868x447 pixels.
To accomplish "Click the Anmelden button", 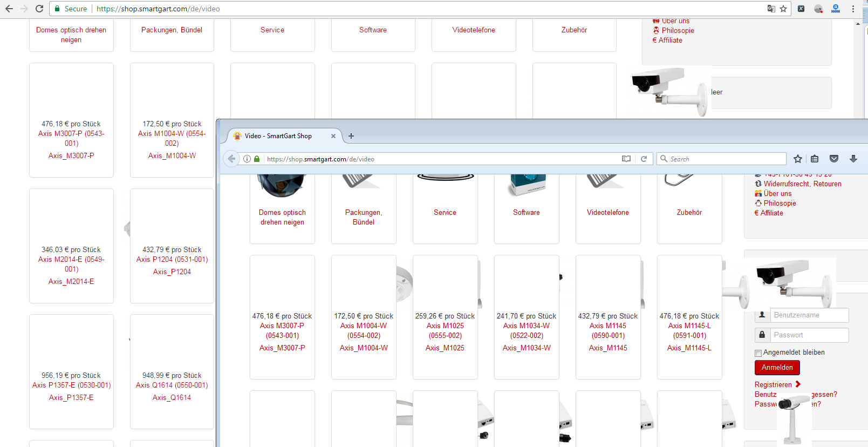I will (x=777, y=368).
